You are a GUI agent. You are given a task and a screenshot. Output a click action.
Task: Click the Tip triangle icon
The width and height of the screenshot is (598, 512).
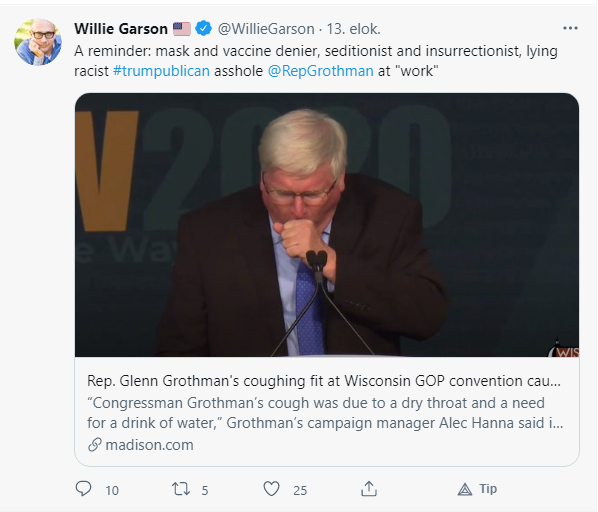coord(465,489)
